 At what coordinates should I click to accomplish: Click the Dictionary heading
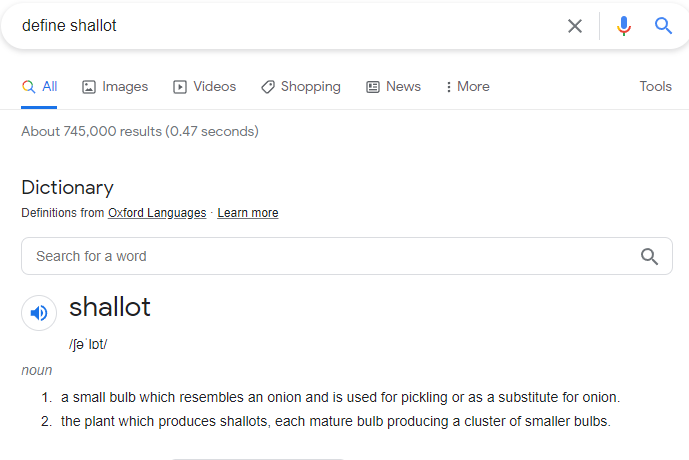[x=68, y=187]
